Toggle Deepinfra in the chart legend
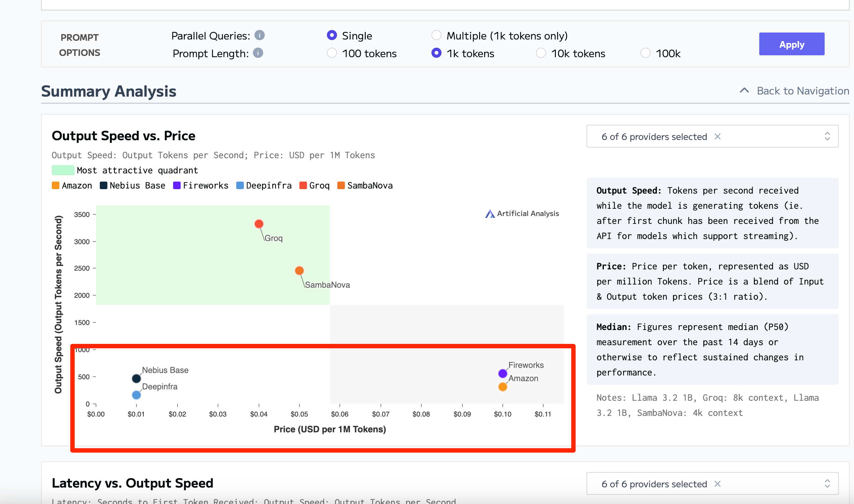 coord(264,185)
